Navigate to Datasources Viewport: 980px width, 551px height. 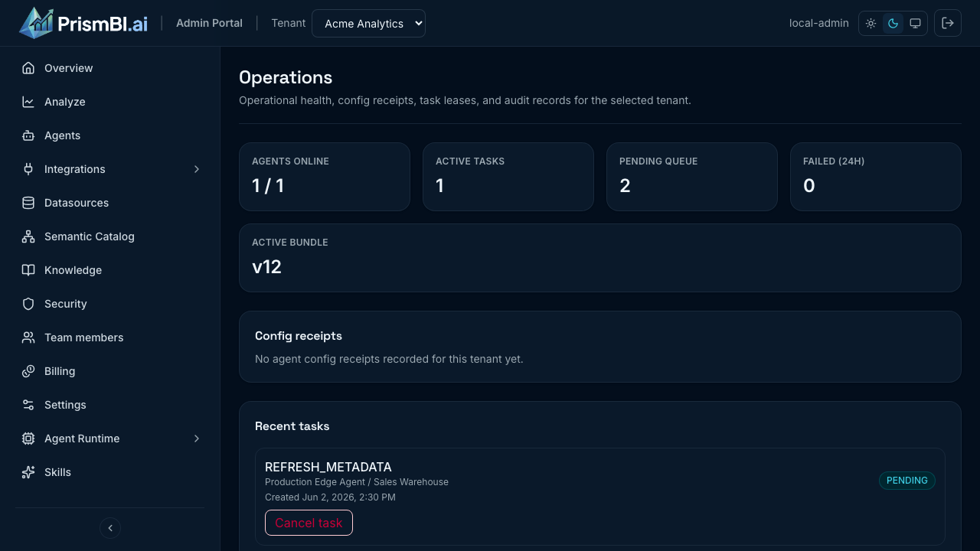click(x=110, y=203)
